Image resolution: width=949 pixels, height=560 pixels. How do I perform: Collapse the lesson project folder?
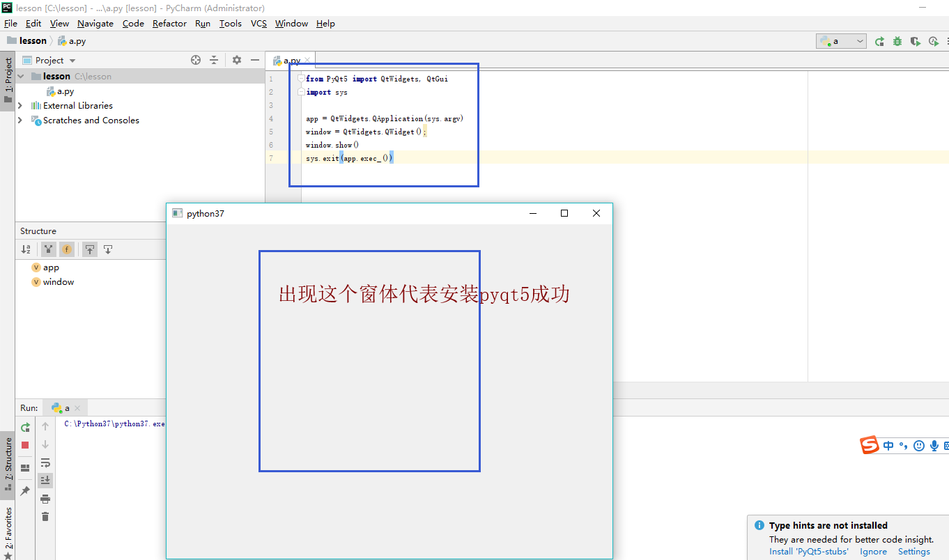[20, 76]
